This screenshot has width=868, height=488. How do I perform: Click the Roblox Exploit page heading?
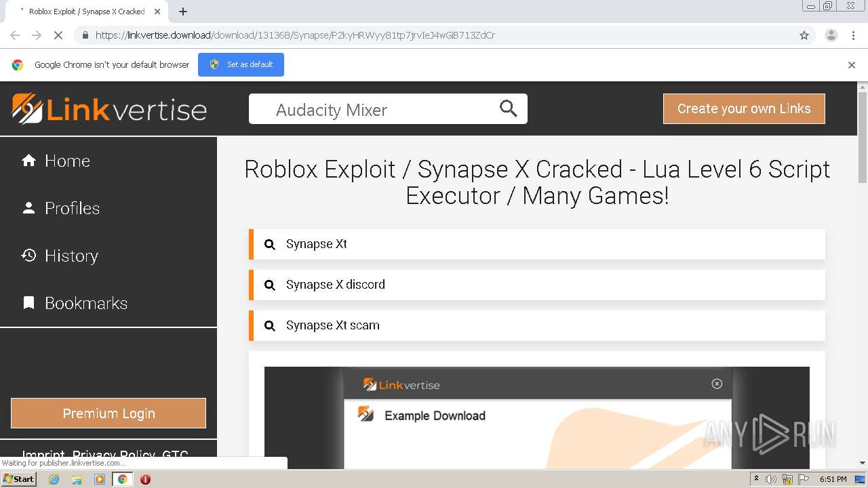tap(537, 182)
